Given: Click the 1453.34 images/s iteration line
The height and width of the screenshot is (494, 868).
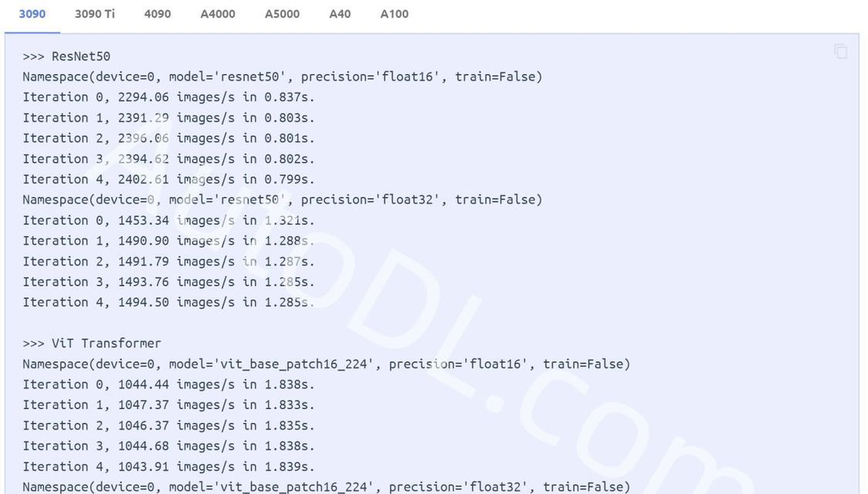Looking at the screenshot, I should click(x=168, y=220).
